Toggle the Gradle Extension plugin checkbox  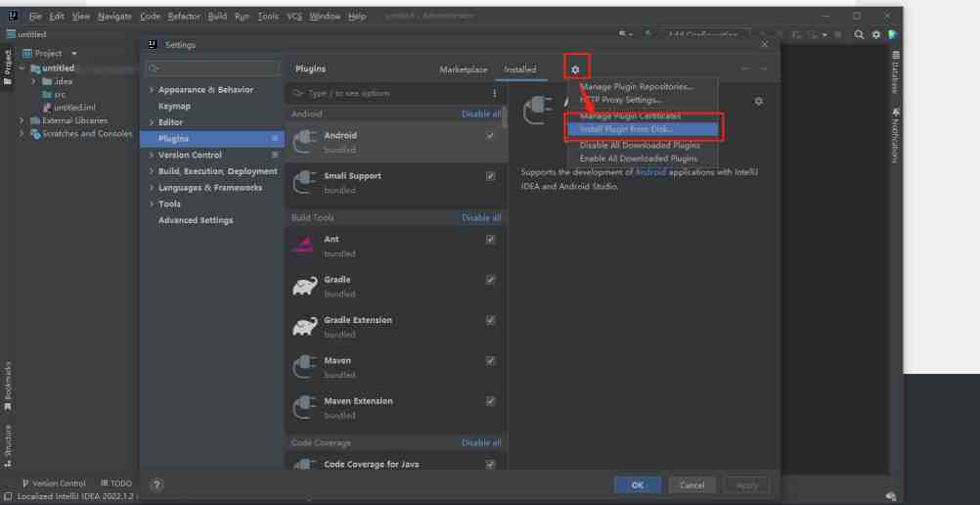click(x=490, y=320)
